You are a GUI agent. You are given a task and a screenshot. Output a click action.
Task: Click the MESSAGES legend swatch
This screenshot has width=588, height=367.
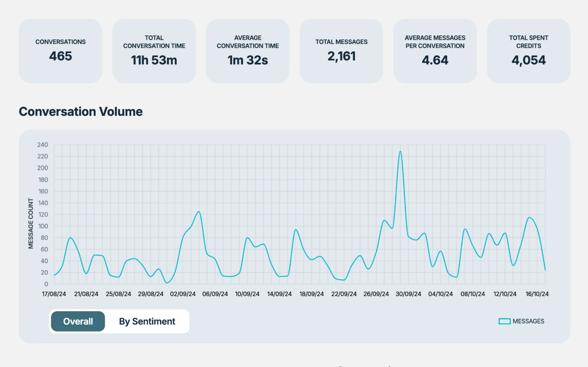[505, 321]
